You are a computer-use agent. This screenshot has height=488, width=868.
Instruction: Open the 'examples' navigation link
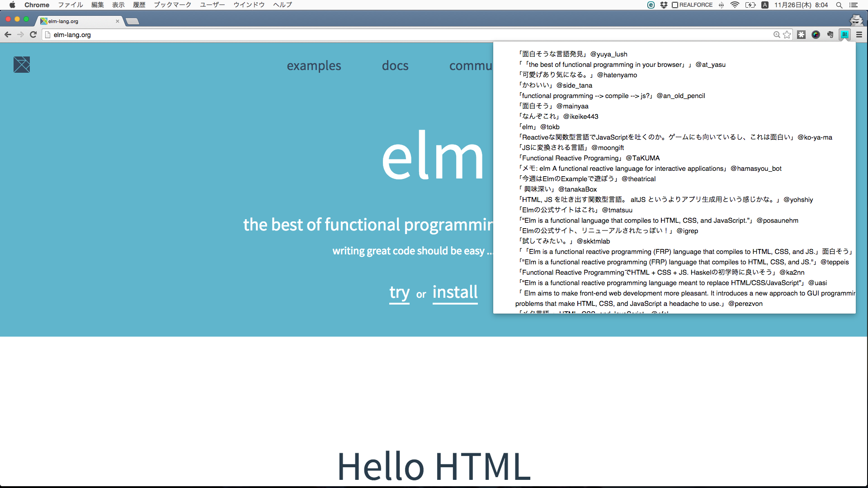tap(314, 66)
